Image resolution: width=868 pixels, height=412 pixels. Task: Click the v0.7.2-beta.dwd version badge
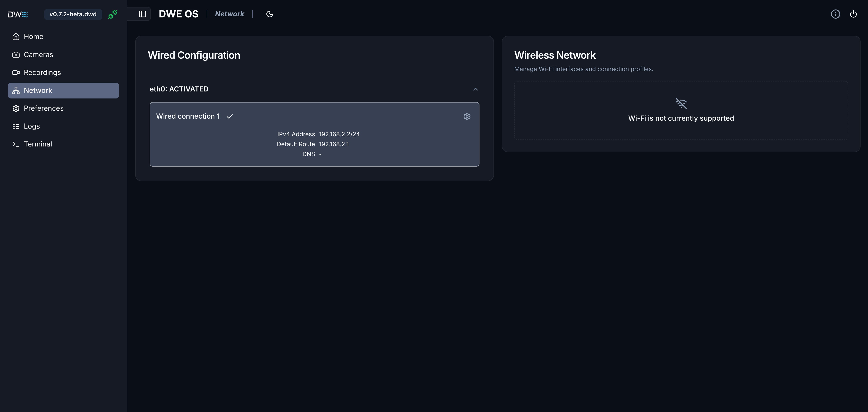(73, 14)
